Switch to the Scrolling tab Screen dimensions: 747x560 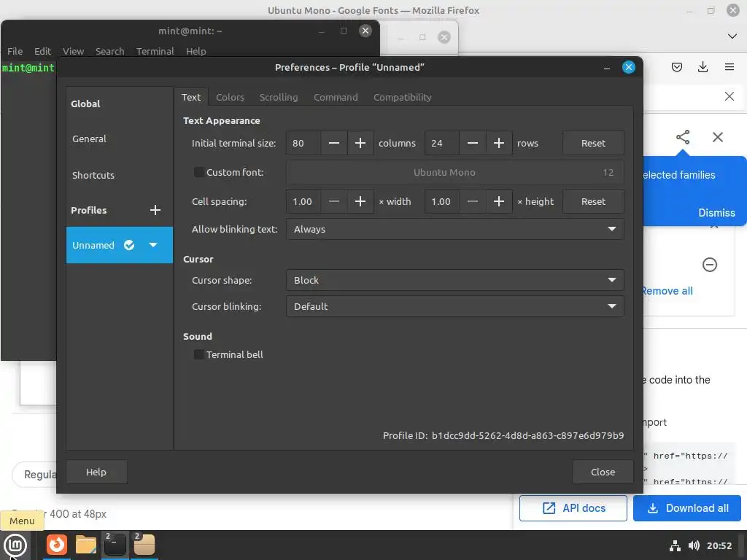[x=279, y=97]
